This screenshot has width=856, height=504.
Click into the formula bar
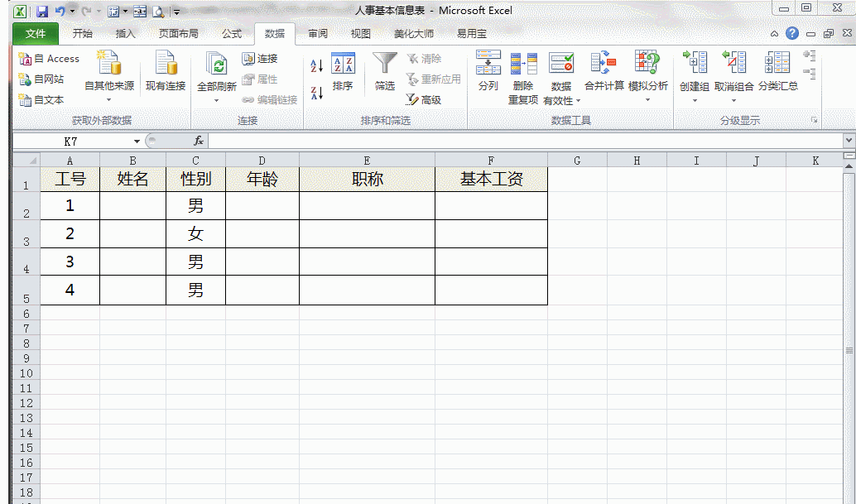[x=526, y=142]
